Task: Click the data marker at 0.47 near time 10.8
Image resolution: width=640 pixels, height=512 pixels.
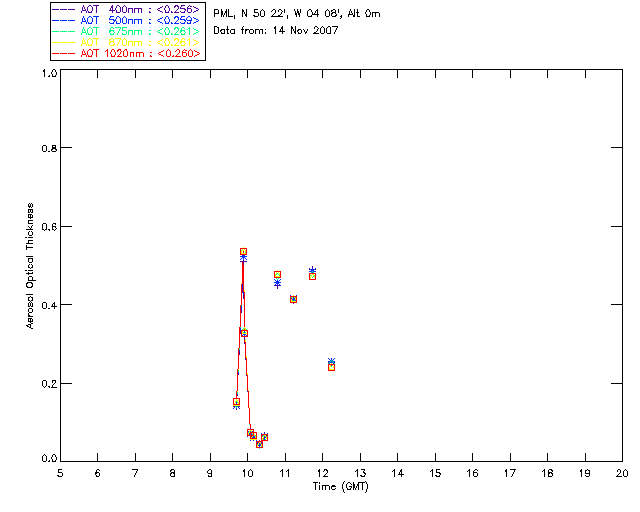Action: 278,274
